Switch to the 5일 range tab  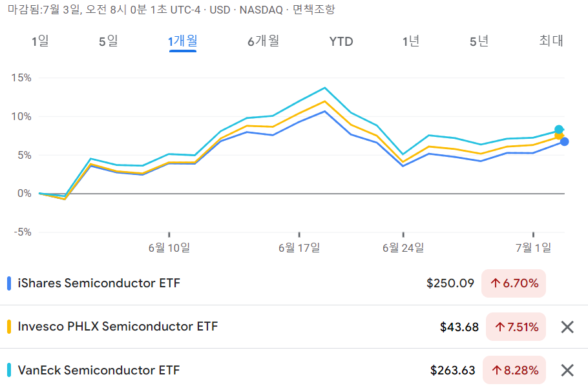[x=109, y=41]
